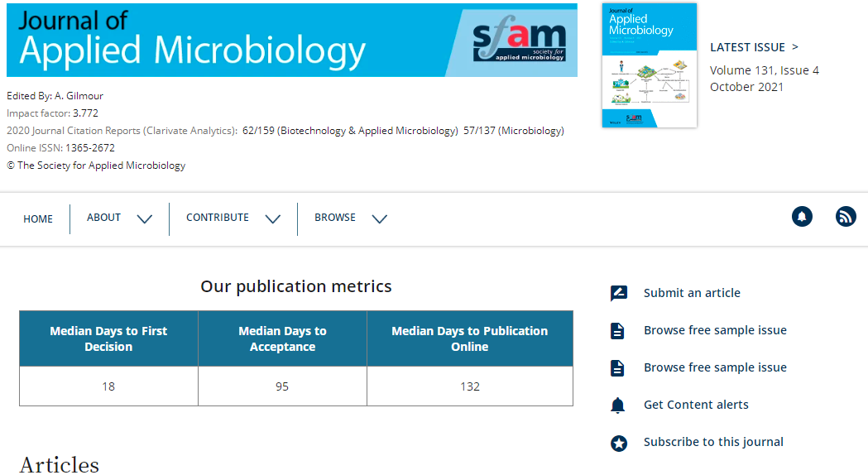Open the Latest Issue link
Viewport: 868px width, 475px height.
[754, 47]
